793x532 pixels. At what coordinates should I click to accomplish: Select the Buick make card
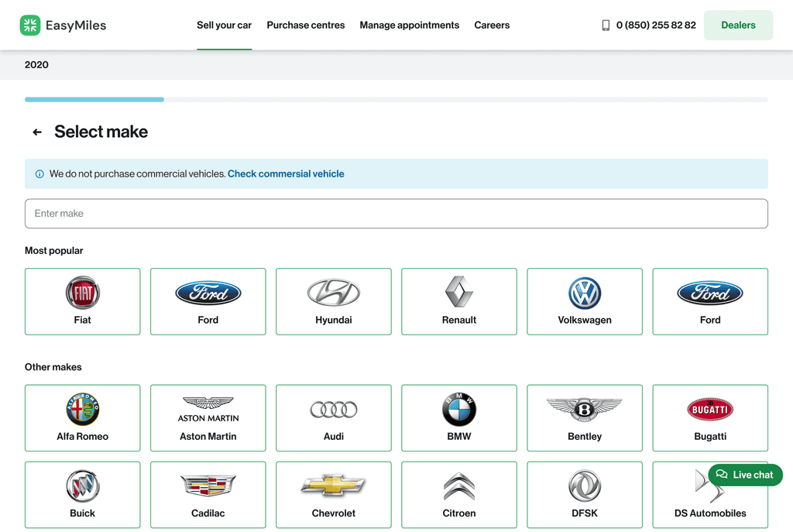coord(82,495)
